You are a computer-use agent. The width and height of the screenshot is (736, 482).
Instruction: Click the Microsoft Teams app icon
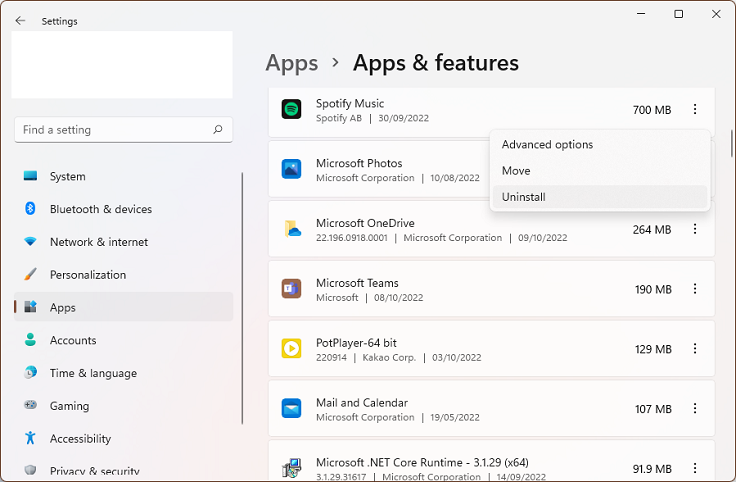(x=291, y=289)
